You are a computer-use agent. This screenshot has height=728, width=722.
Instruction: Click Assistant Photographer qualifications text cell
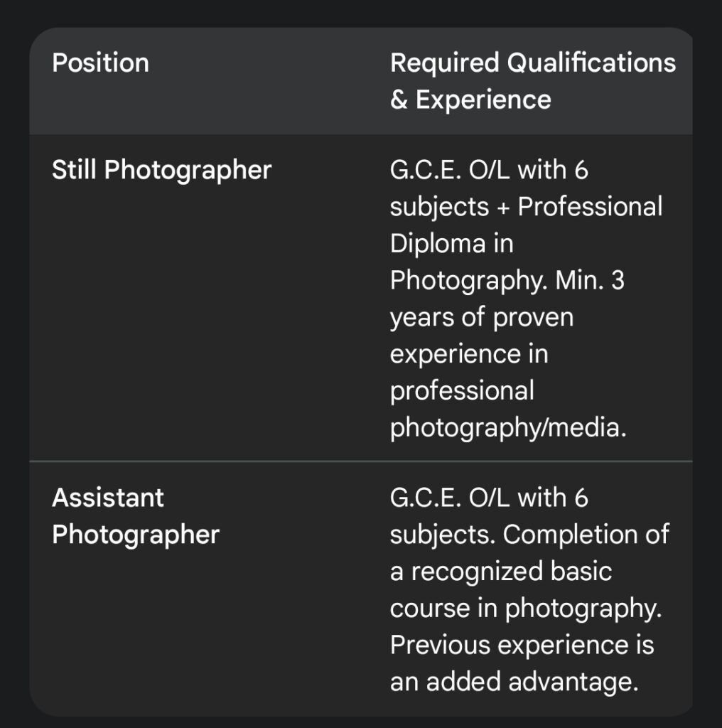(x=529, y=590)
